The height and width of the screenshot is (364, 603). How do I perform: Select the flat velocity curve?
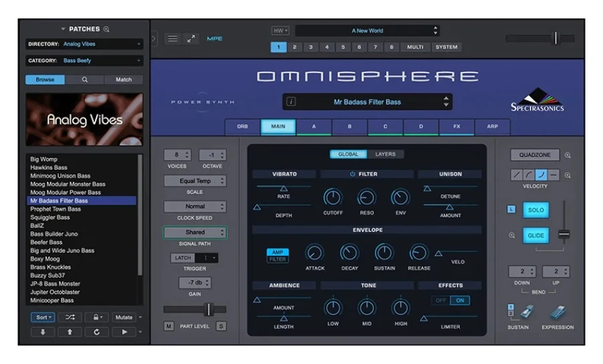tap(553, 175)
